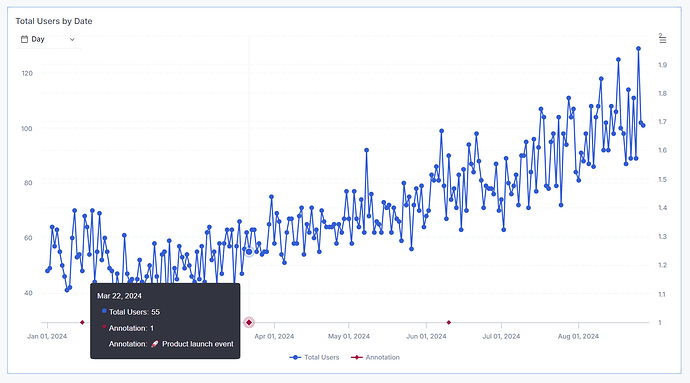Open the chart hamburger menu icon

coord(663,40)
